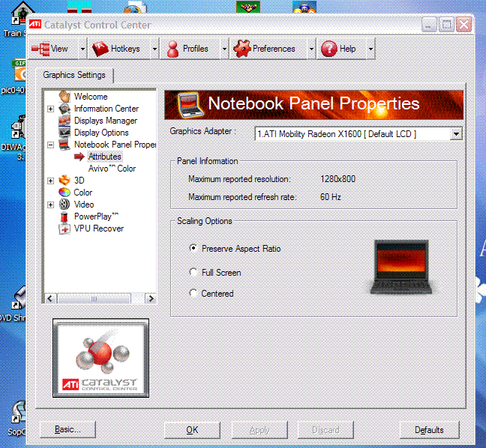This screenshot has height=448, width=486.
Task: Click the Video film reel icon
Action: pyautogui.click(x=64, y=205)
